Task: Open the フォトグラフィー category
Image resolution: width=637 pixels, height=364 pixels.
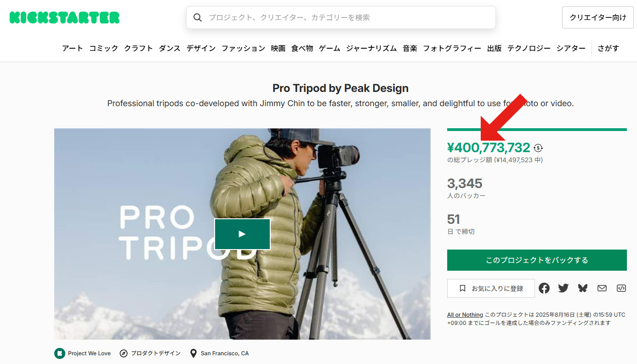Action: [452, 48]
